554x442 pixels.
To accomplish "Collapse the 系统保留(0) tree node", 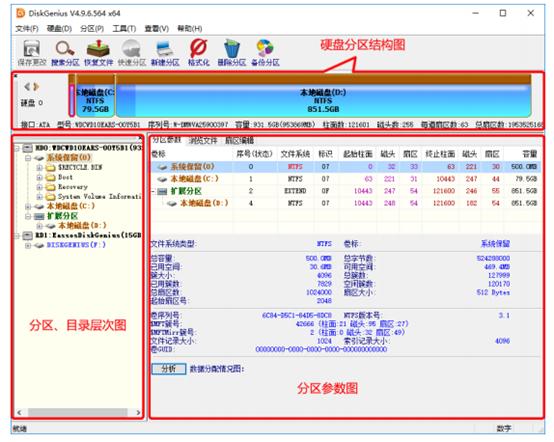I will (x=28, y=158).
